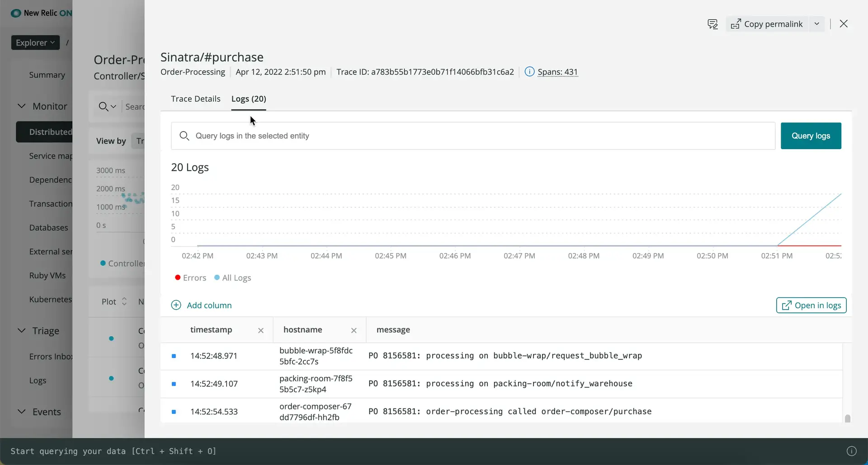868x465 pixels.
Task: Collapse the Triage section in the sidebar
Action: (x=21, y=331)
